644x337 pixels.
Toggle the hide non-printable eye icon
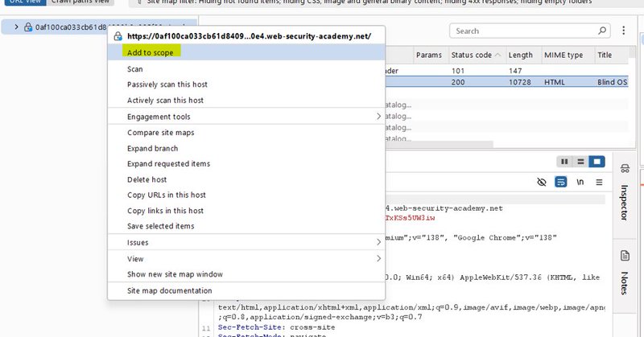[x=542, y=182]
